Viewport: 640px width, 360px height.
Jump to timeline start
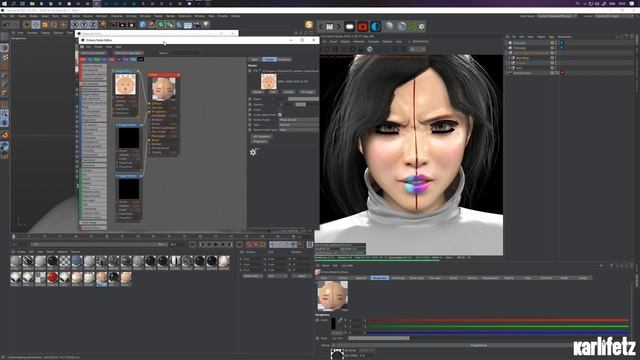point(192,244)
